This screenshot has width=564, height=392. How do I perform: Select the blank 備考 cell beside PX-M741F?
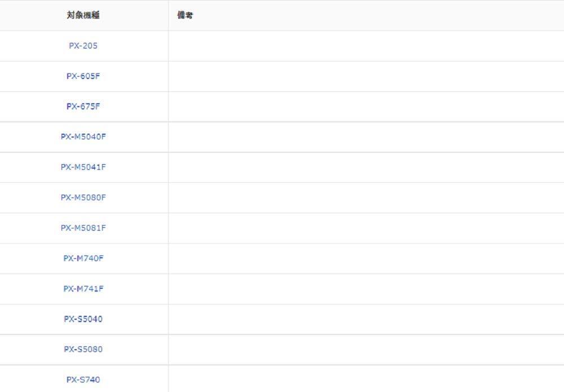point(365,289)
